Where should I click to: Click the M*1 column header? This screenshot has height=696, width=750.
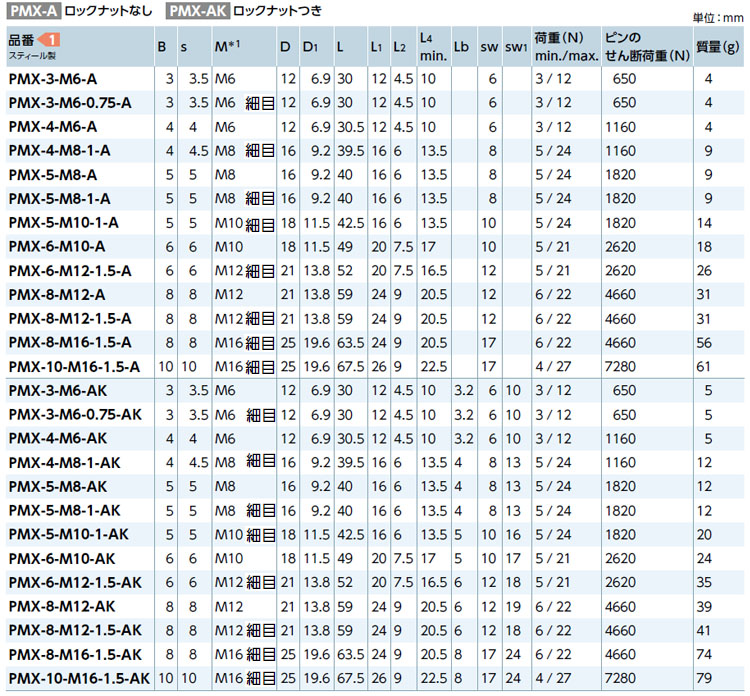[x=225, y=47]
